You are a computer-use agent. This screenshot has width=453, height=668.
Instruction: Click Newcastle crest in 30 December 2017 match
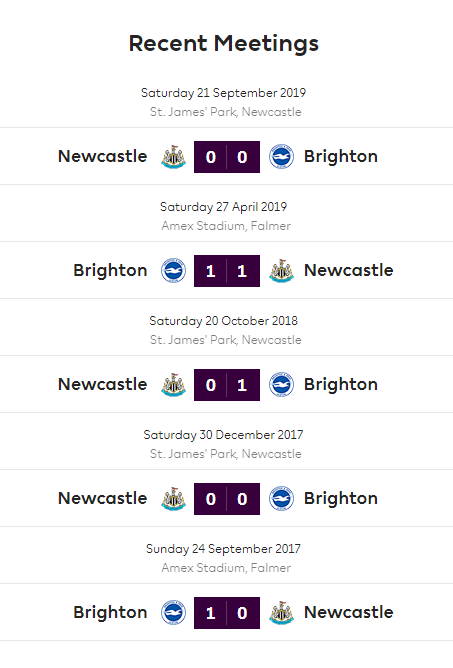[x=173, y=499]
